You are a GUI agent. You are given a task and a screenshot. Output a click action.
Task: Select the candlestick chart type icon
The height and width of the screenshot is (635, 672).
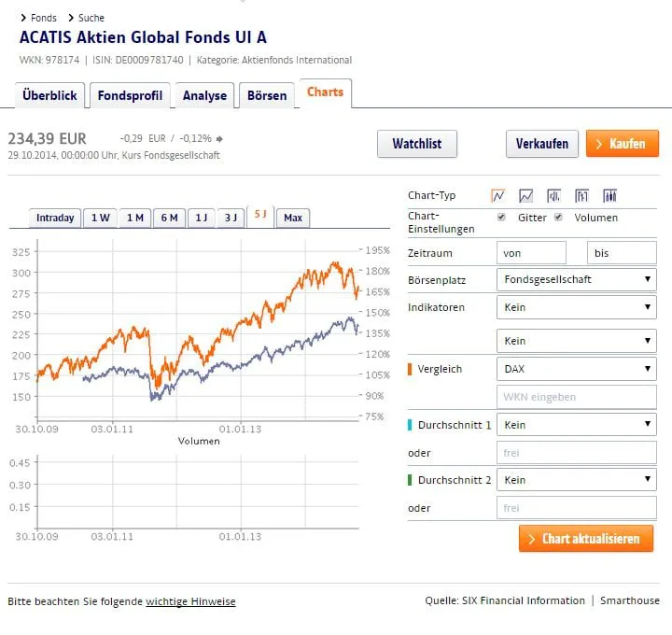(609, 196)
